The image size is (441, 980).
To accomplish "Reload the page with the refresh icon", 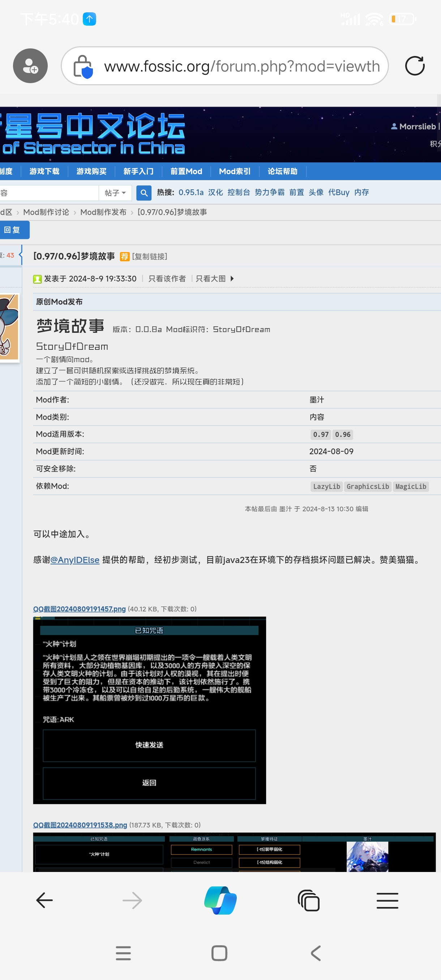I will coord(415,66).
